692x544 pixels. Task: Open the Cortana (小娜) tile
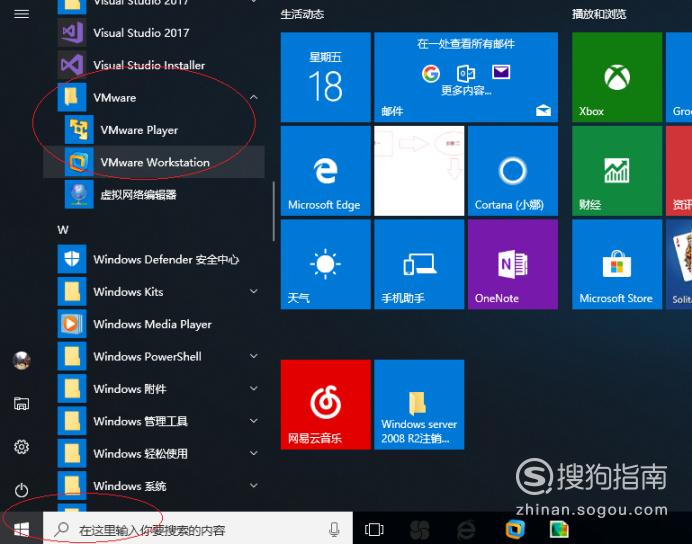coord(513,171)
